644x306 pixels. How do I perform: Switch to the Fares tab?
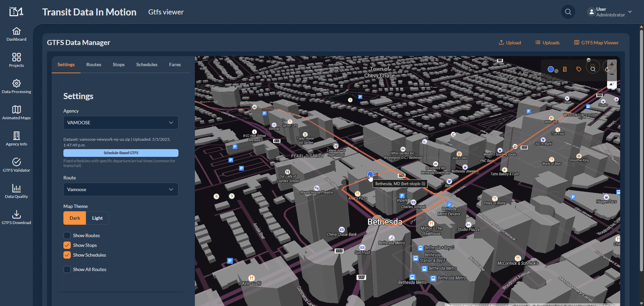175,64
